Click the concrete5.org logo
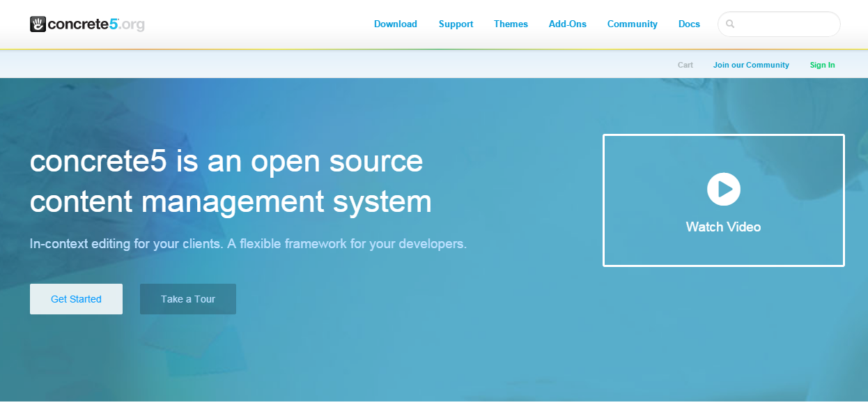The width and height of the screenshot is (868, 405). (x=87, y=24)
